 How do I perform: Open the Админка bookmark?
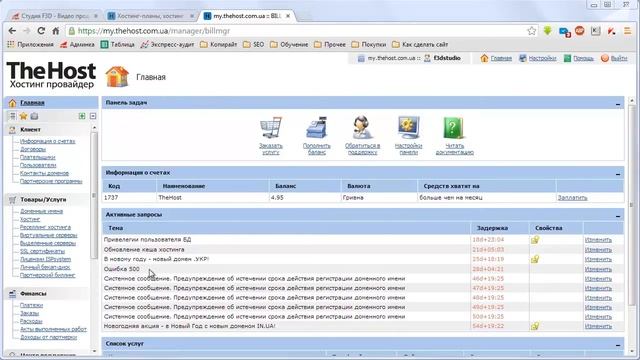(x=77, y=44)
